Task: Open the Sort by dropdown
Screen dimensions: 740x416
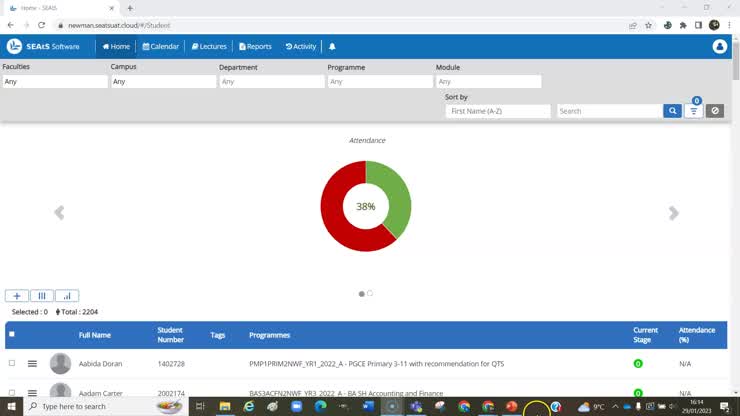Action: point(498,111)
